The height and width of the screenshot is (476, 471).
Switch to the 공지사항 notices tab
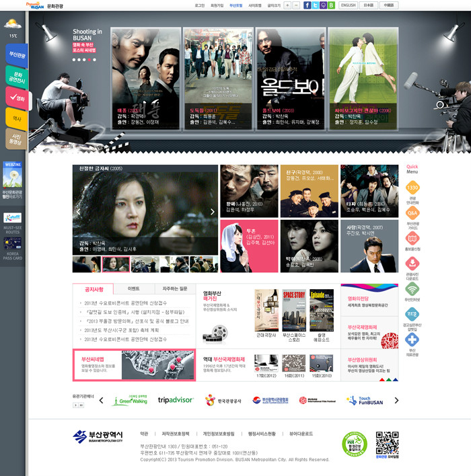point(94,289)
